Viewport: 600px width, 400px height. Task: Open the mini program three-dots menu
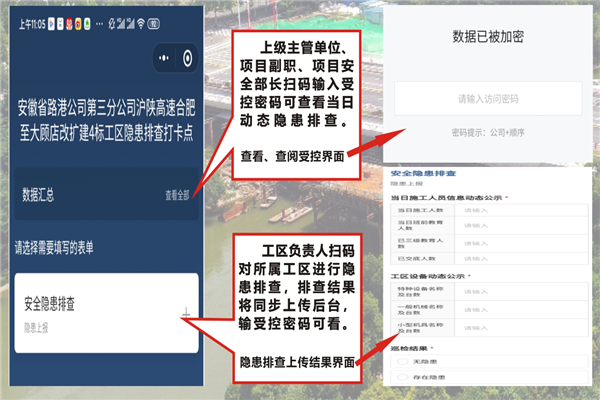pos(165,57)
